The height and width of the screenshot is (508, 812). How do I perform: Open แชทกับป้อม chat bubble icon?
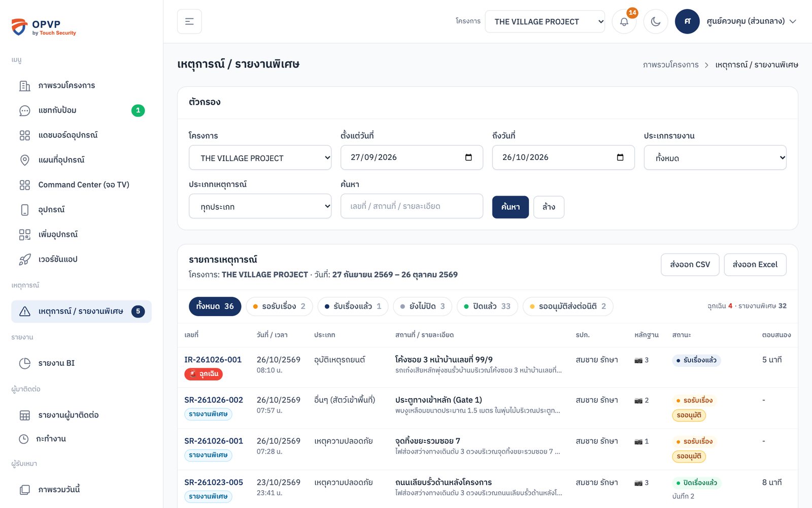[24, 111]
